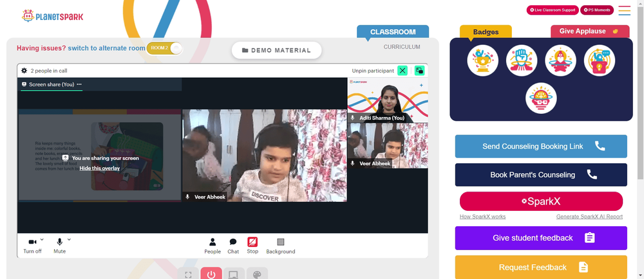Screen dimensions: 644x279
Task: Click the color palette icon
Action: pos(257,274)
